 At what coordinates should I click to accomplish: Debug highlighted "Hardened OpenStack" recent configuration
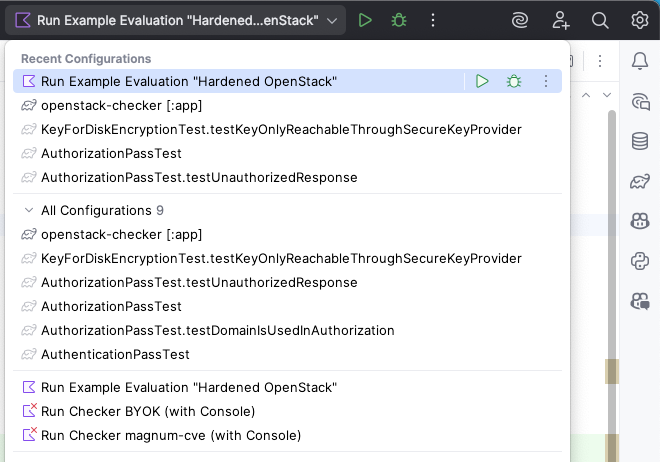(x=514, y=81)
